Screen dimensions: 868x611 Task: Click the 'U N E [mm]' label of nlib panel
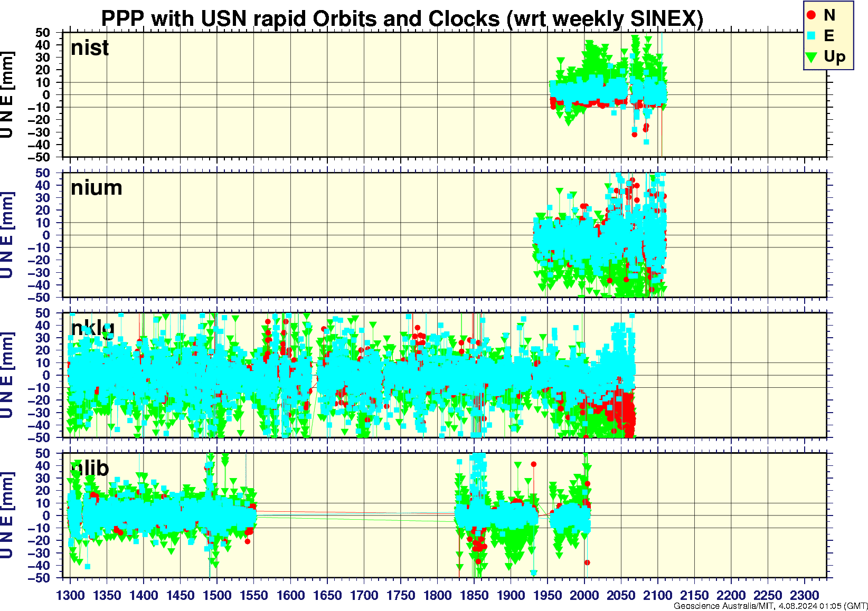(7, 515)
